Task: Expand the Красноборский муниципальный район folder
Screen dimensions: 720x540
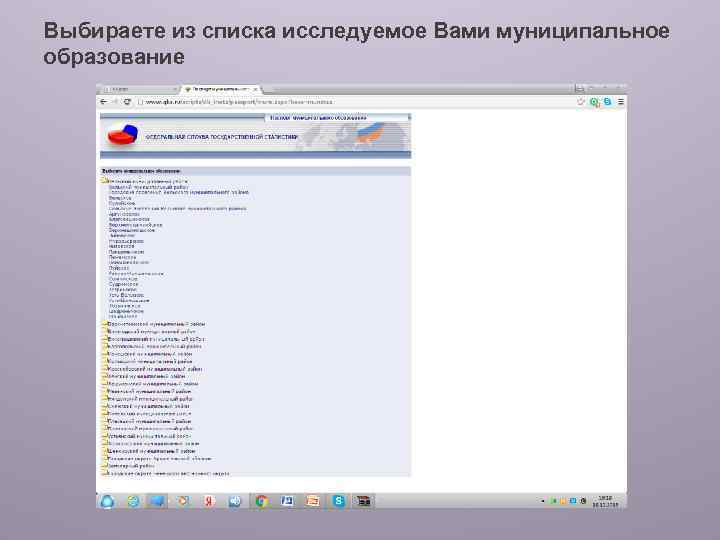Action: click(104, 368)
